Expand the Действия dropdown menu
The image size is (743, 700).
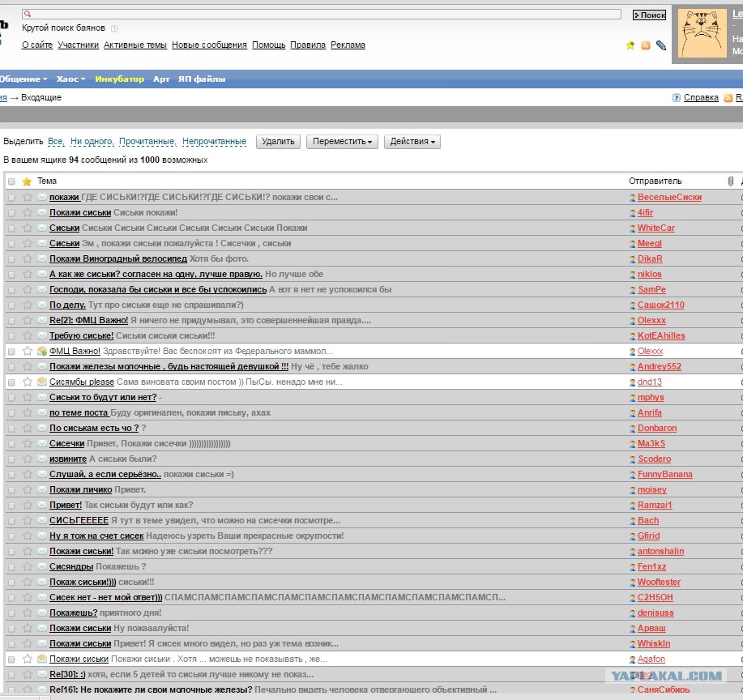[412, 142]
